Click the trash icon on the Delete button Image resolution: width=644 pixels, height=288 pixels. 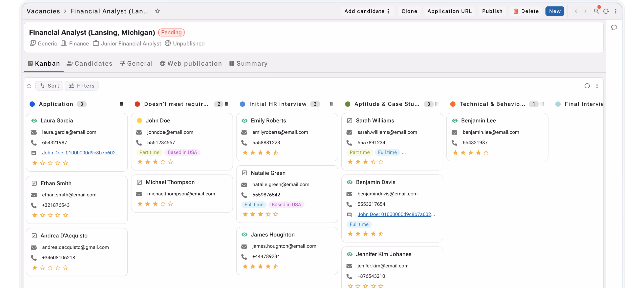tap(516, 11)
